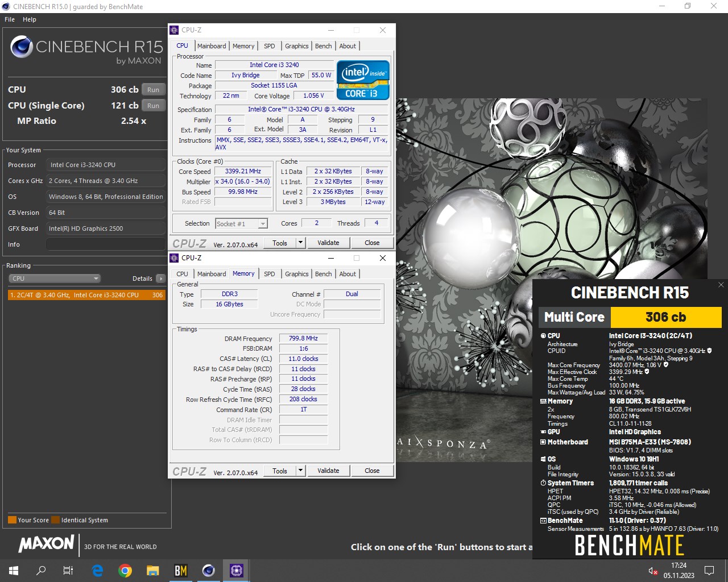Click the Intel Core i3 logo in CPU-Z

click(x=363, y=80)
